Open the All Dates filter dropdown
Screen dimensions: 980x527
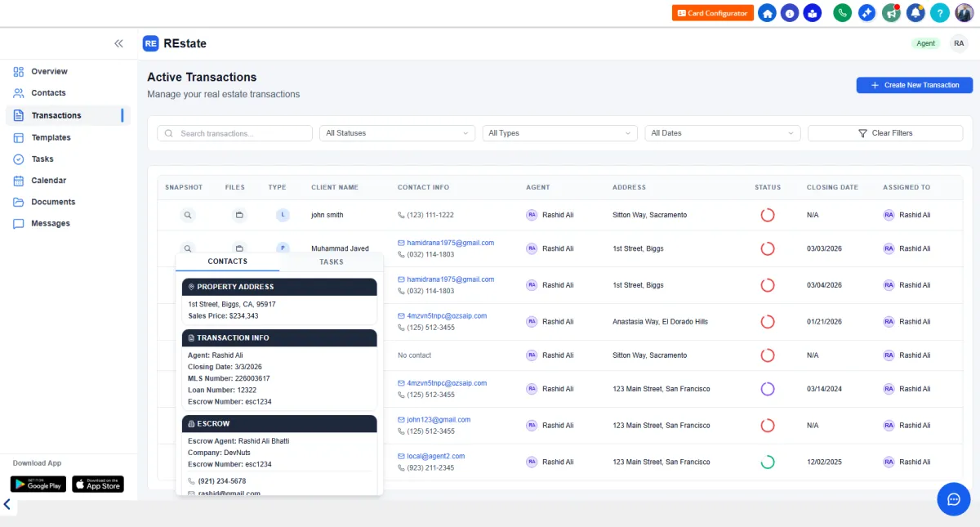(722, 133)
